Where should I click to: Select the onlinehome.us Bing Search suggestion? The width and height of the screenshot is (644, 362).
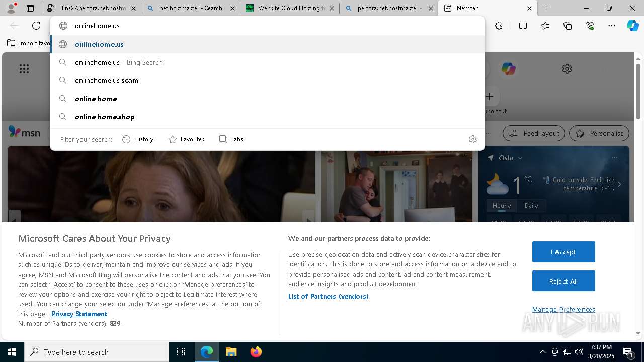click(x=268, y=62)
